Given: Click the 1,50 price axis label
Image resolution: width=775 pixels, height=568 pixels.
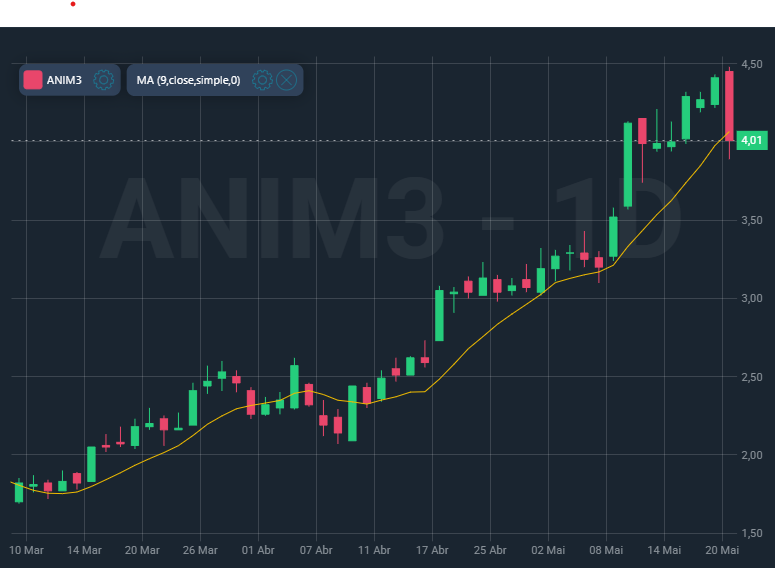Looking at the screenshot, I should pyautogui.click(x=751, y=533).
